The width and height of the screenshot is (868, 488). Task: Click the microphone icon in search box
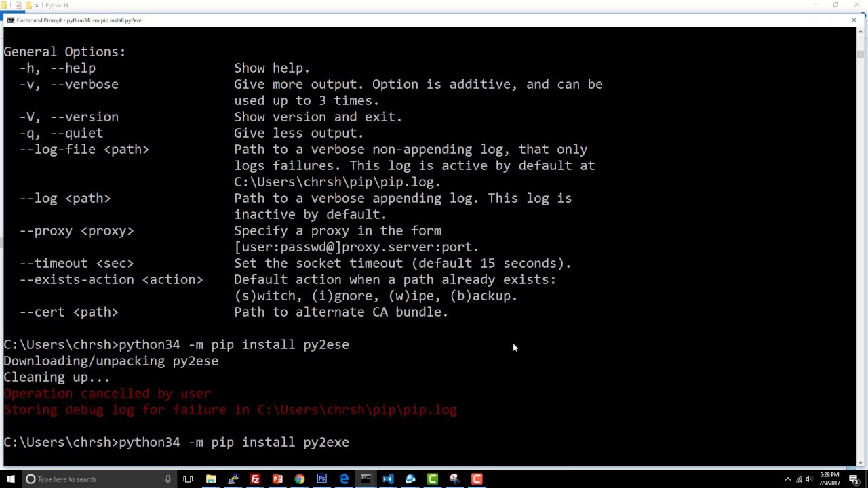pyautogui.click(x=167, y=479)
